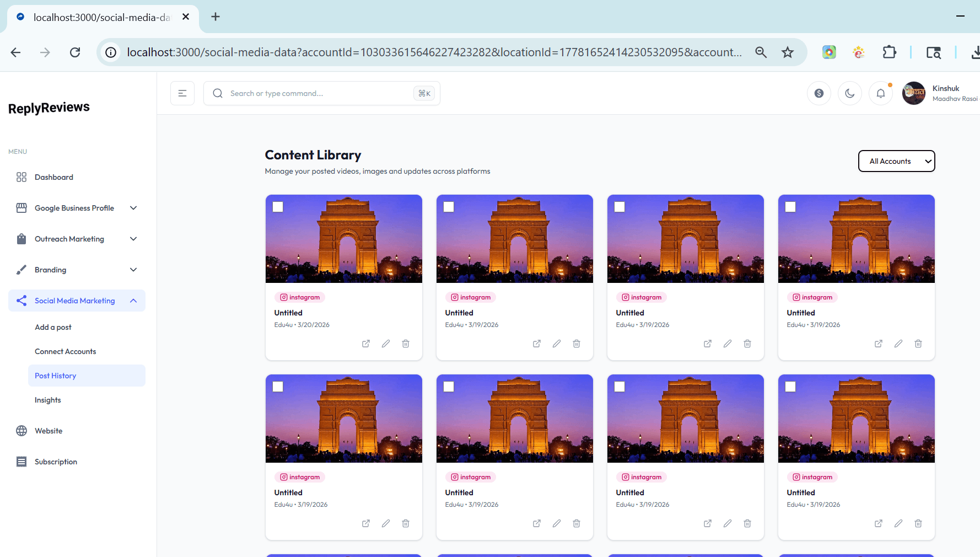The image size is (980, 557).
Task: Open browser tab search icon
Action: (x=934, y=52)
